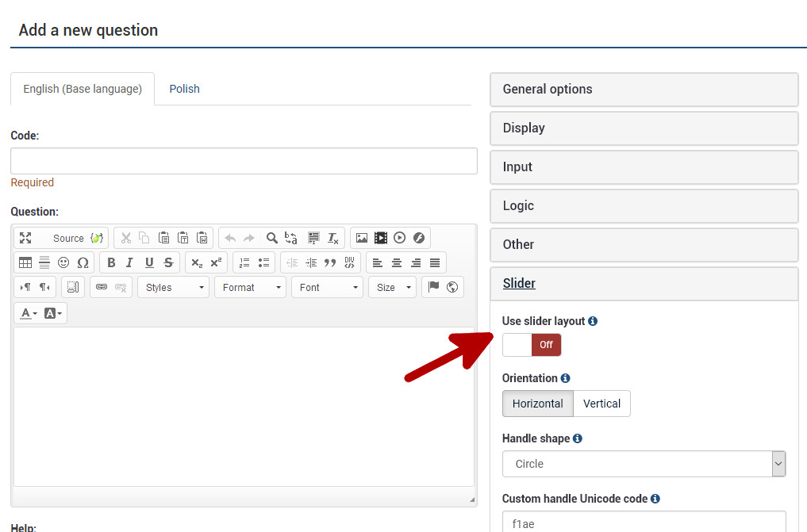Expand the General options panel
The width and height of the screenshot is (807, 532).
click(x=644, y=90)
